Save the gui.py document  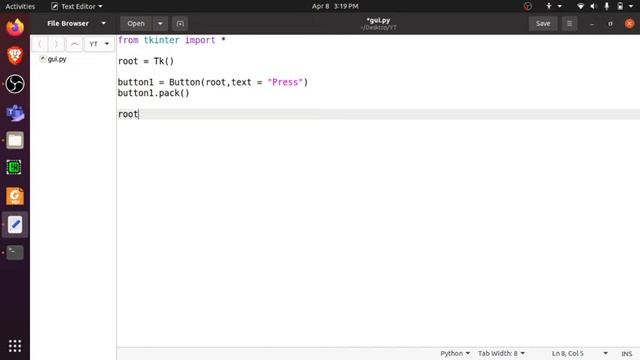pos(543,24)
